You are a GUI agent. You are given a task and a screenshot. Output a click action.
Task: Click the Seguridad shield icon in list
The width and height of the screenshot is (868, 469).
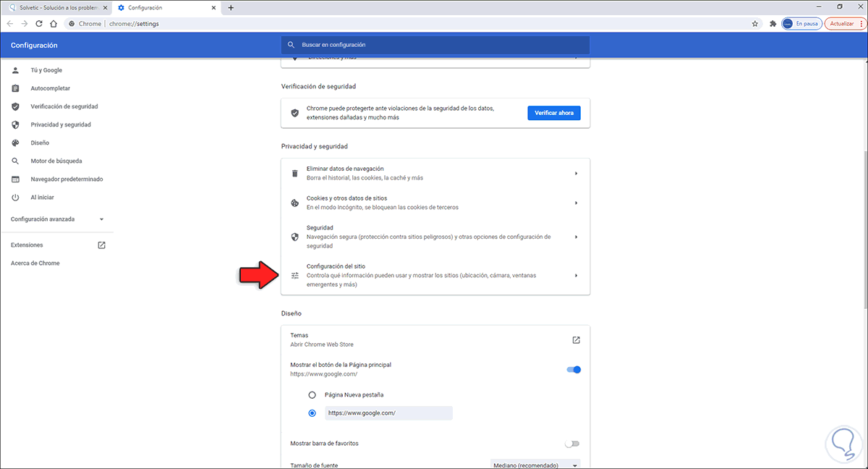pos(294,237)
